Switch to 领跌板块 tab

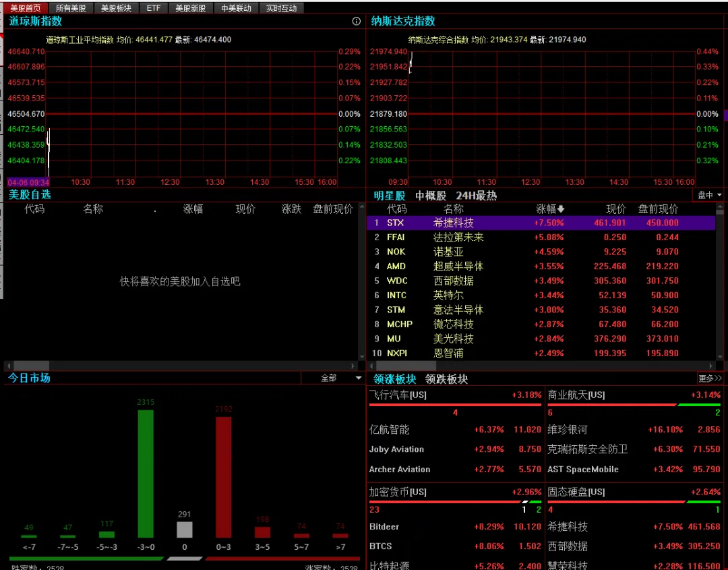click(446, 379)
